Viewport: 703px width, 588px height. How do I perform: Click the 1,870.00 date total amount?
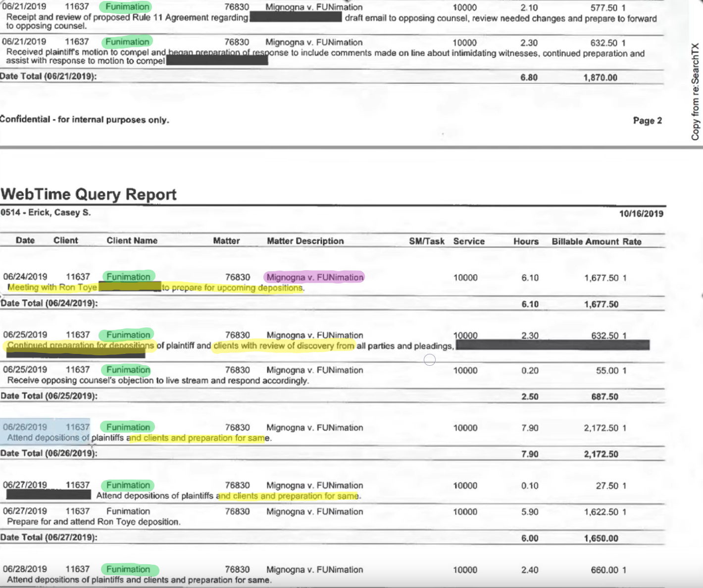(x=601, y=77)
